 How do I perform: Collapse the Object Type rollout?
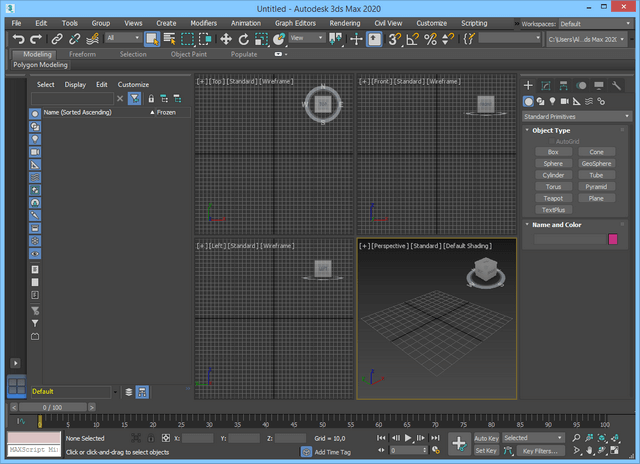[x=551, y=131]
